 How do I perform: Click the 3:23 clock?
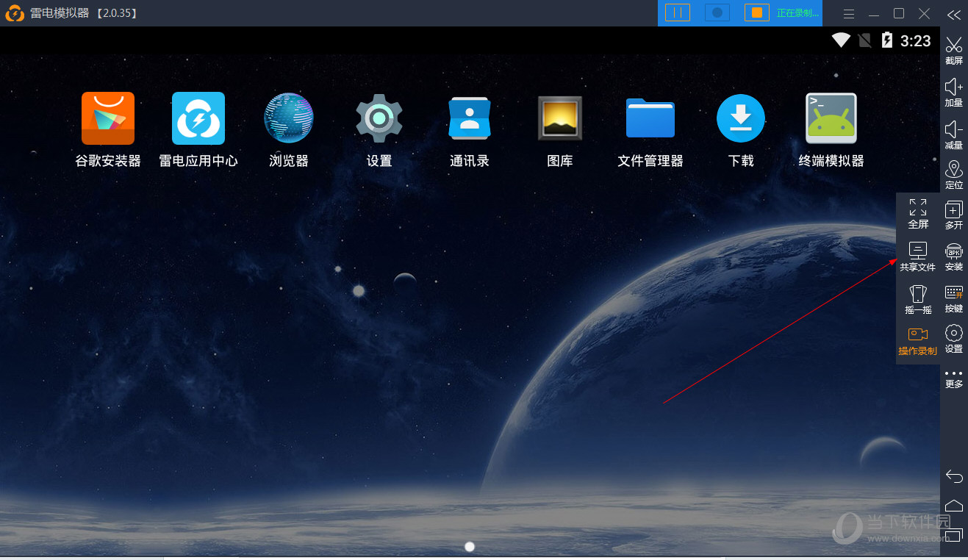[x=916, y=41]
